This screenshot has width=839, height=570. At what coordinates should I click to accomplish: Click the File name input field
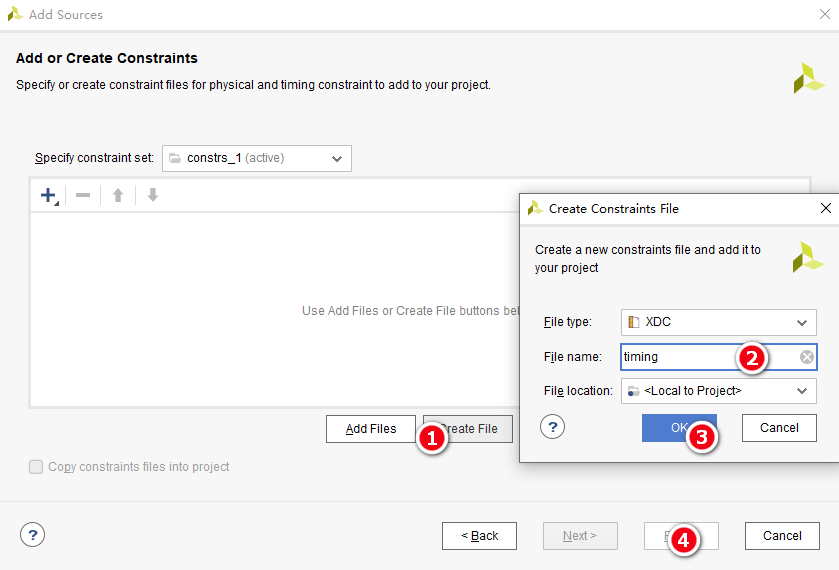(x=719, y=357)
